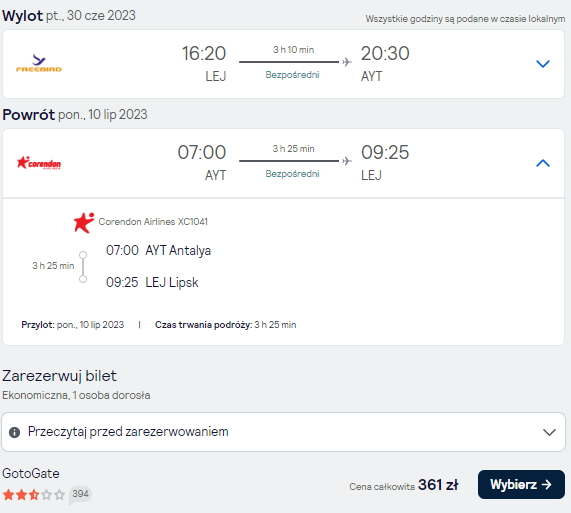Screen dimensions: 571x513
Task: Click the AYT Antalya departure row
Action: 158,250
